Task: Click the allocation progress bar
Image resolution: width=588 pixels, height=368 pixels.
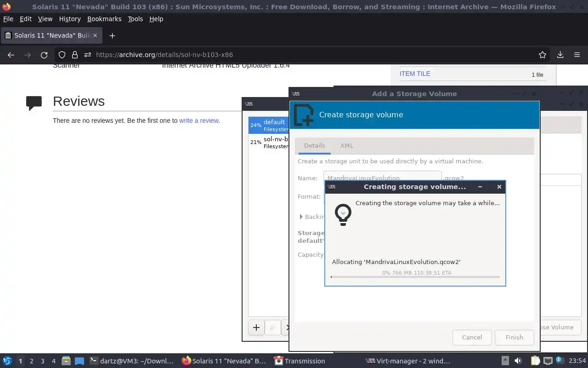Action: [x=415, y=277]
